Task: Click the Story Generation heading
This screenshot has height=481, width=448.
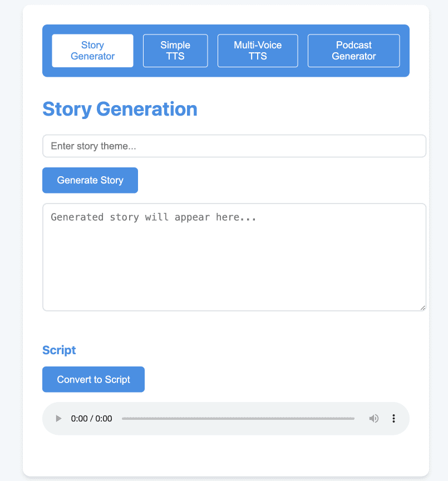Action: 120,109
